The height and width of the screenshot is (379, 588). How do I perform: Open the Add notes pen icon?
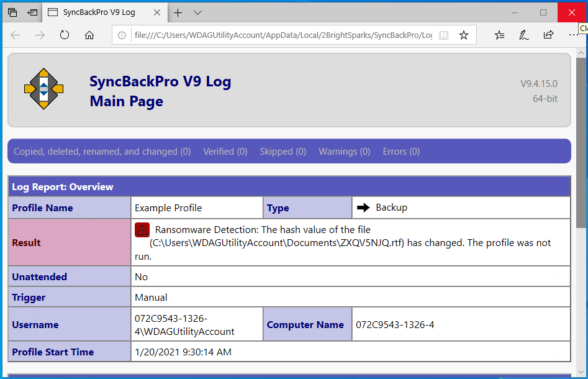click(524, 35)
